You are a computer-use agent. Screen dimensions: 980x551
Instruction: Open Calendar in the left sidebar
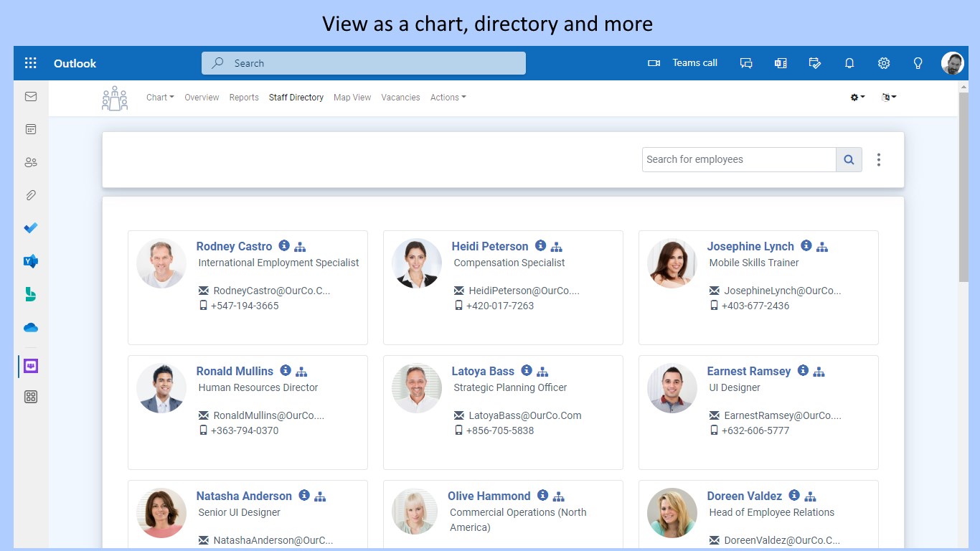[31, 129]
